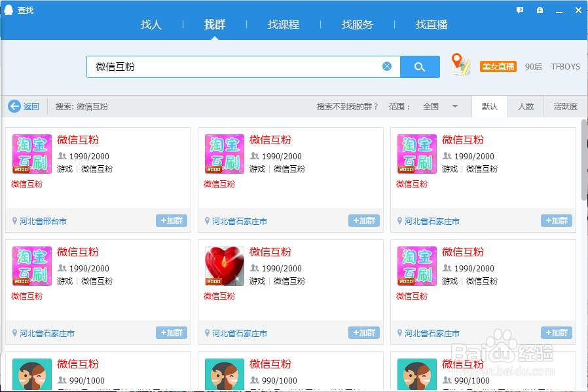588x392 pixels.
Task: Expand the 范围 全国 dropdown
Action: pyautogui.click(x=440, y=107)
